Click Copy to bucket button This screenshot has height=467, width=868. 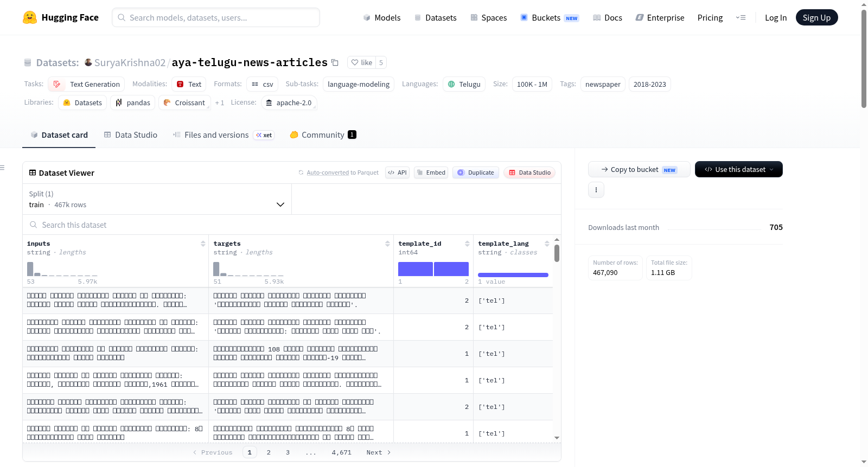(639, 169)
